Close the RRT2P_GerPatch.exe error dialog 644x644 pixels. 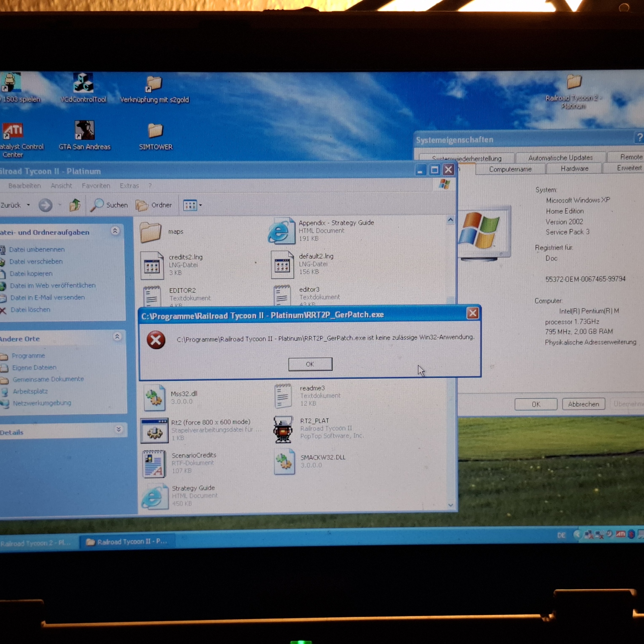[x=472, y=313]
